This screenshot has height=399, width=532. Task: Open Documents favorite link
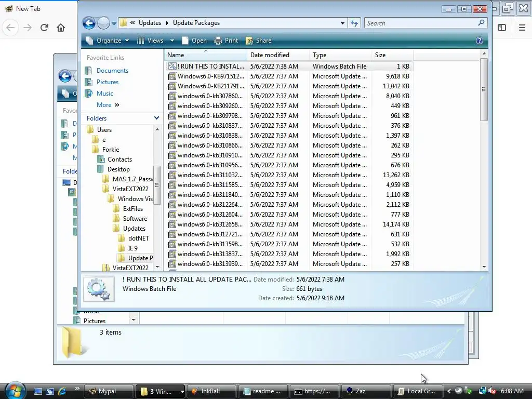112,71
